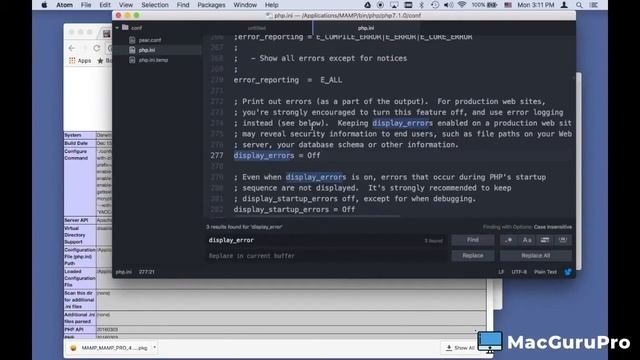This screenshot has width=640, height=360.
Task: Click the UTF-8 encoding selector
Action: pyautogui.click(x=519, y=272)
